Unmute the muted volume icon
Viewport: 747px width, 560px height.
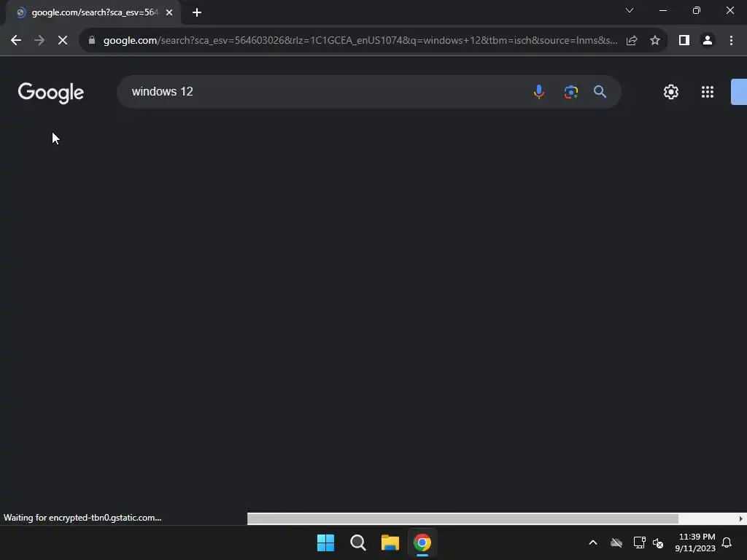658,542
